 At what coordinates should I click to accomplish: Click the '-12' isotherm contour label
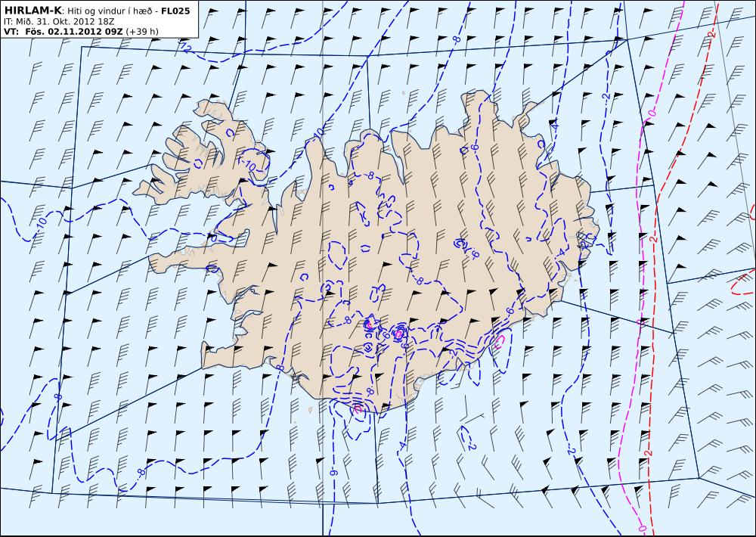click(186, 47)
